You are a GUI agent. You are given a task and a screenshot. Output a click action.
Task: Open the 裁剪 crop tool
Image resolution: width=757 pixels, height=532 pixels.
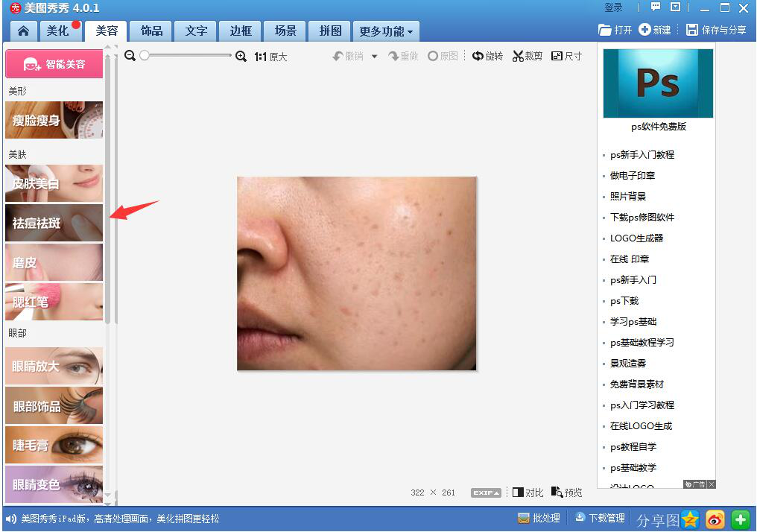527,55
